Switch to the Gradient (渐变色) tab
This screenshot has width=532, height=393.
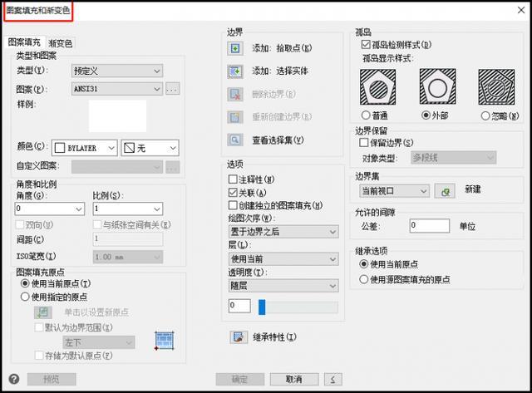(61, 42)
